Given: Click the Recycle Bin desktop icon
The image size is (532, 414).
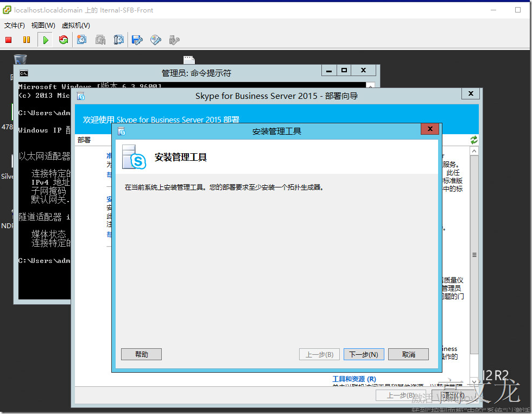Looking at the screenshot, I should pos(21,59).
